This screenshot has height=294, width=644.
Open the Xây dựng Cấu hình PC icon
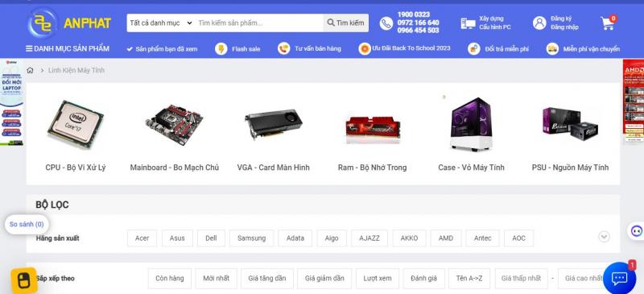[468, 23]
